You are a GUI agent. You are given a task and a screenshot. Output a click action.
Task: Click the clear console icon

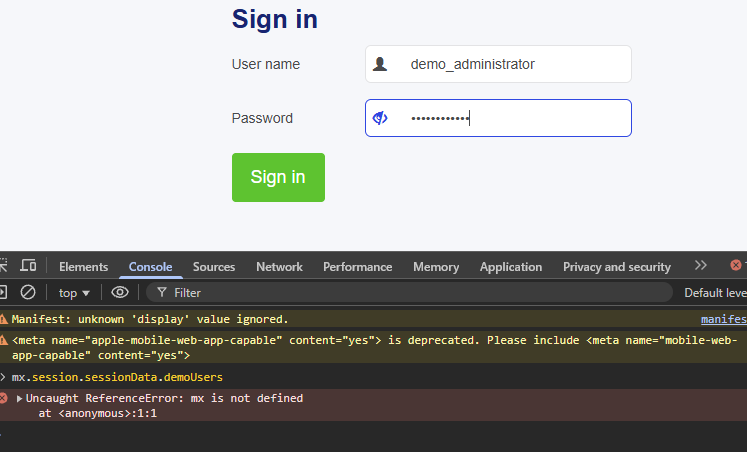(28, 292)
